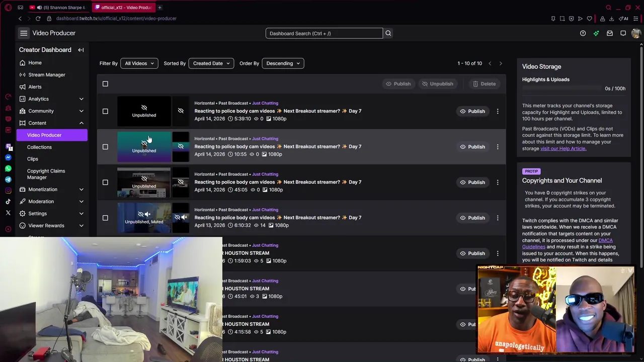Go to Home in the sidebar
The width and height of the screenshot is (644, 362).
pos(52,63)
